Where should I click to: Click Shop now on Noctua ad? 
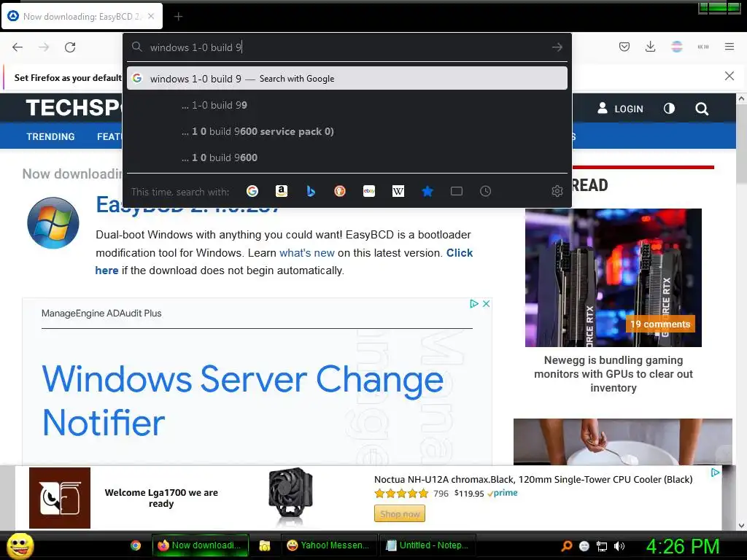pos(400,514)
